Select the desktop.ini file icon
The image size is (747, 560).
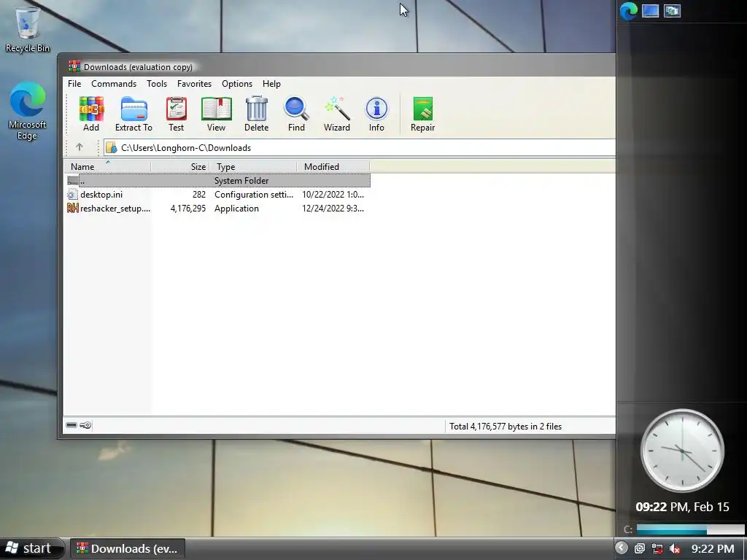(x=72, y=194)
